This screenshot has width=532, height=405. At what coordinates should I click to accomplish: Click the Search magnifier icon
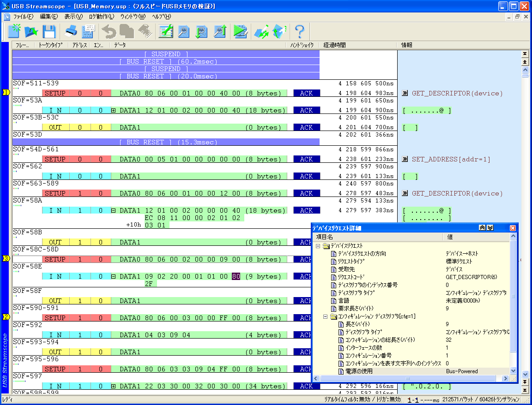tap(183, 31)
